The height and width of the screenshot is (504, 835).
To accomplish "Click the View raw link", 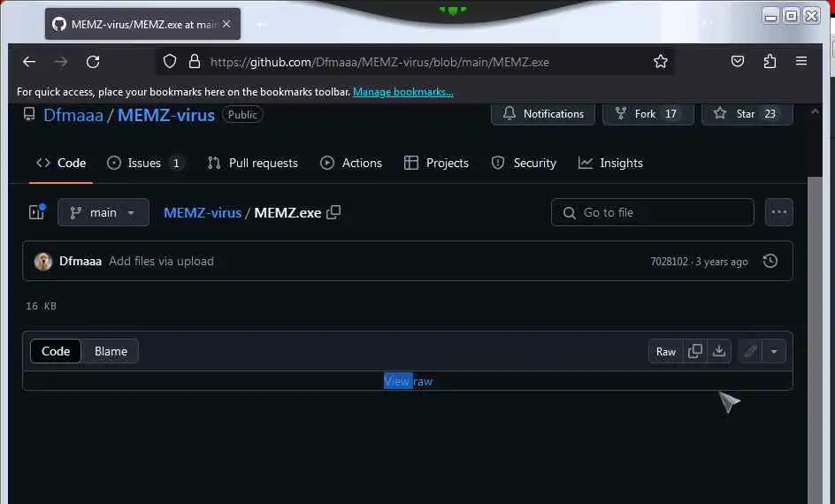I will [409, 382].
